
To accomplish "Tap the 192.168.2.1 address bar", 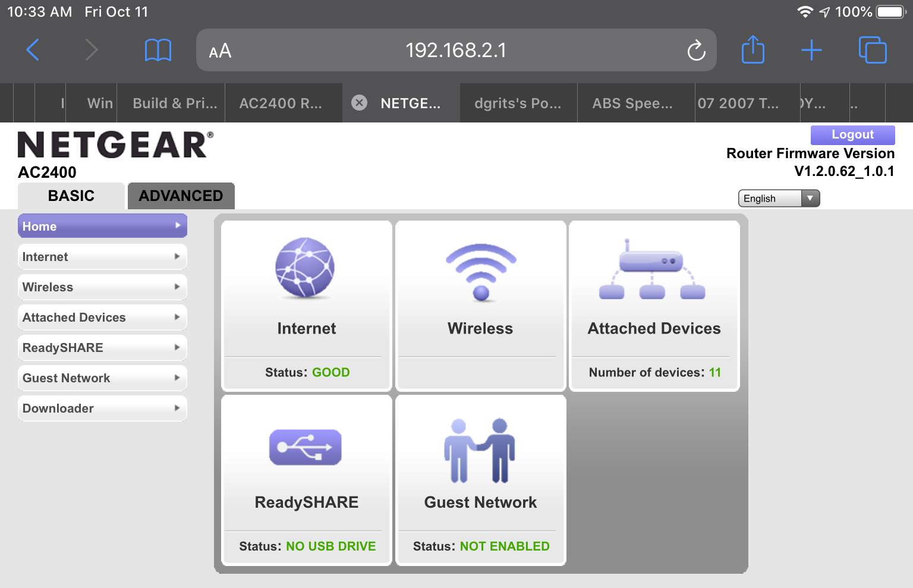I will (x=455, y=51).
